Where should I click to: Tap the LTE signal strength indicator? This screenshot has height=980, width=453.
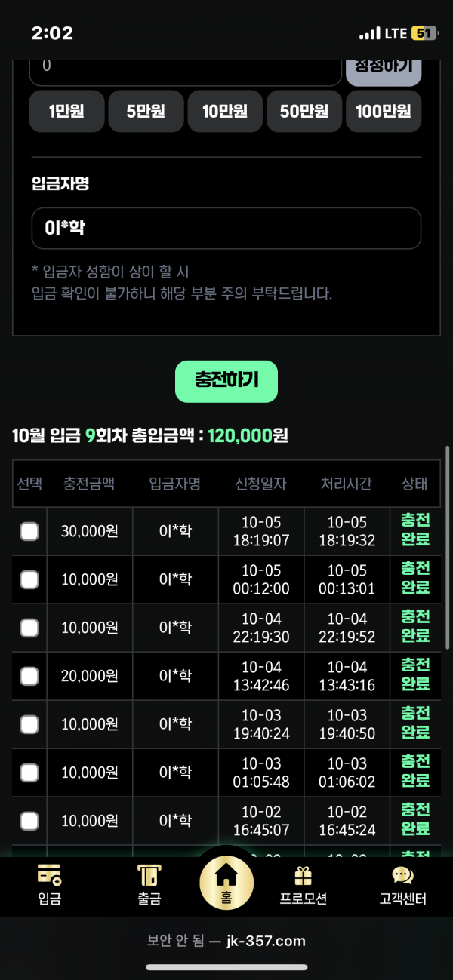[370, 34]
